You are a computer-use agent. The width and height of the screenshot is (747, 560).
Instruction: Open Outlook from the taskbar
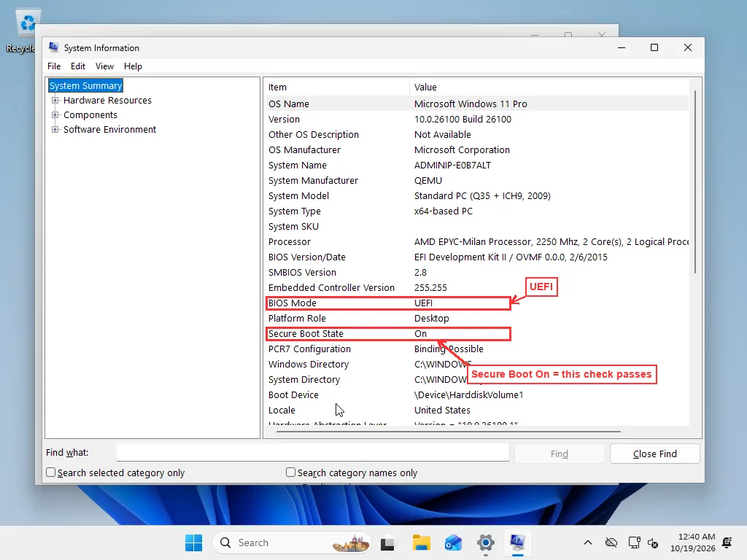click(453, 542)
